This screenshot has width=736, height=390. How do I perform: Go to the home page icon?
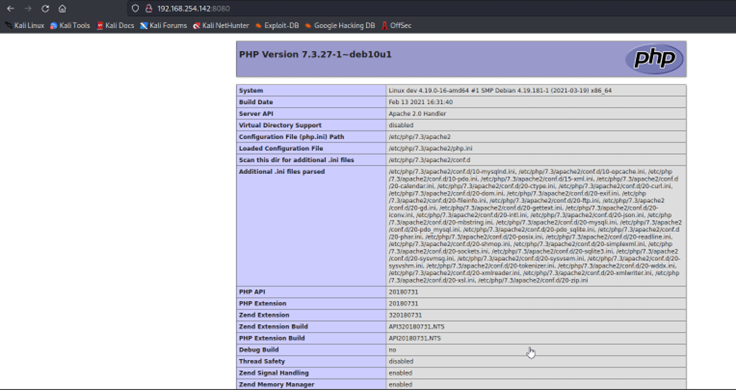(62, 8)
